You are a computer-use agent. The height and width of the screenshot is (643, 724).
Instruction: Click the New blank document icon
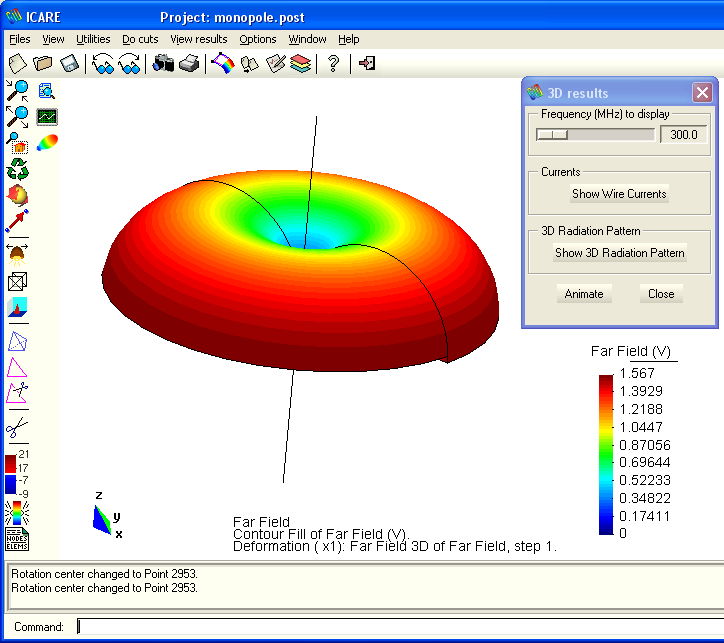[x=18, y=64]
